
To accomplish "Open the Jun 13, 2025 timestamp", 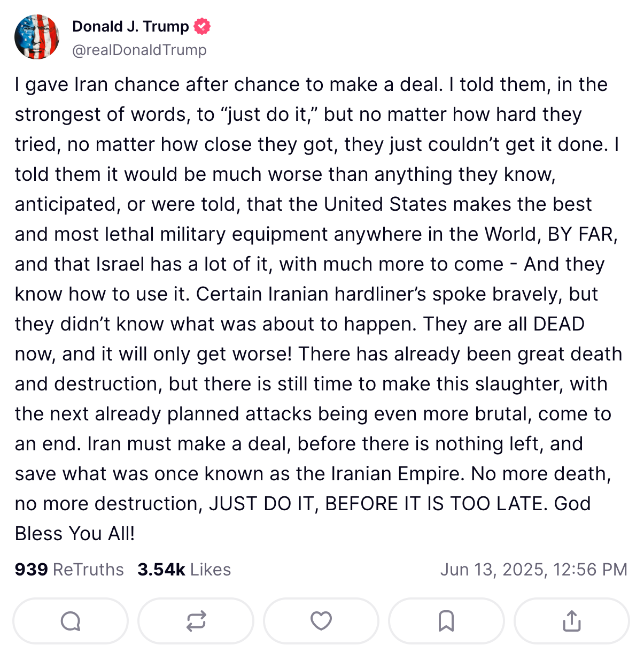I will point(533,570).
